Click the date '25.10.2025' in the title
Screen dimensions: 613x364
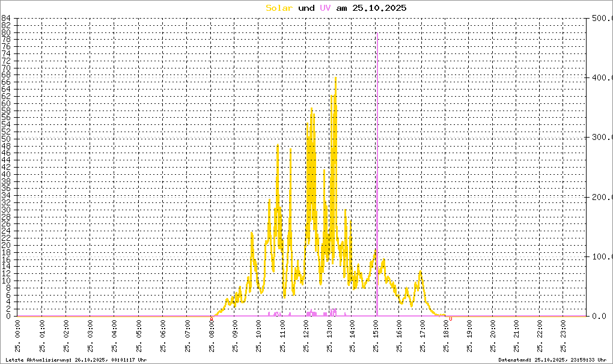pyautogui.click(x=379, y=8)
